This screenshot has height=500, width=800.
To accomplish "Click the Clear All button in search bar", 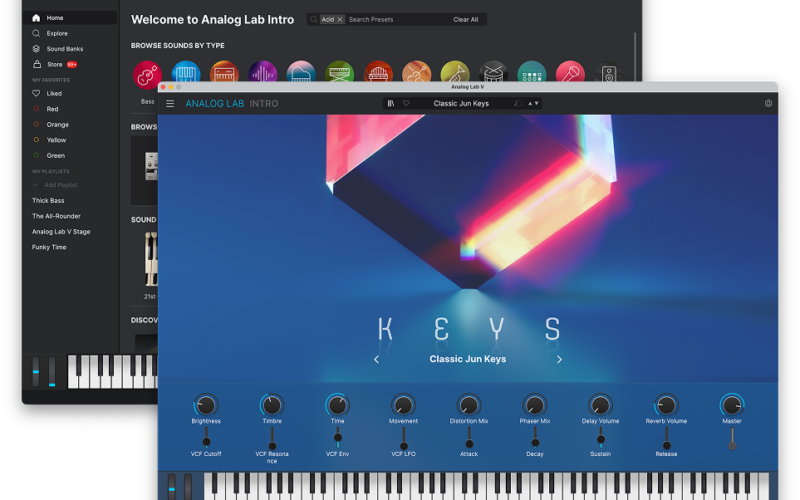I will (x=465, y=19).
